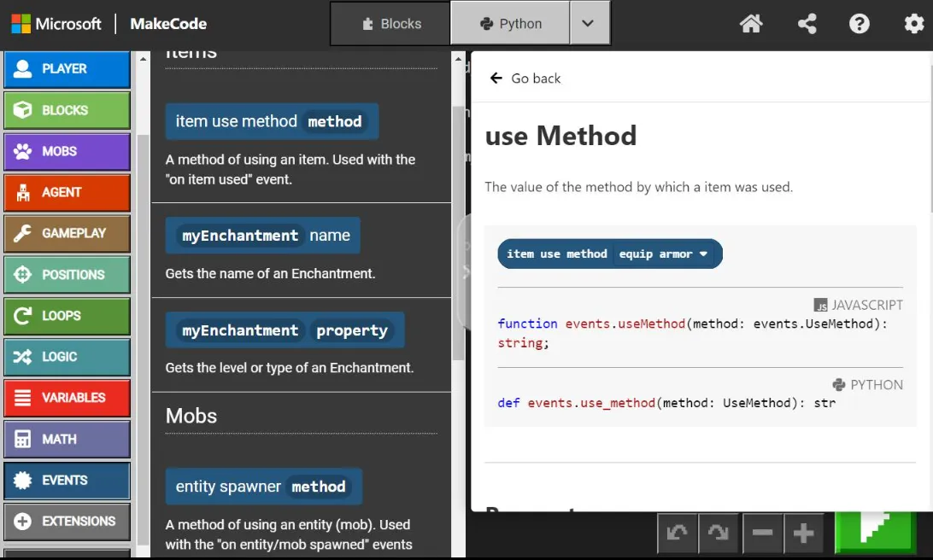Open the settings gear menu
Screen dimensions: 933x560
(x=913, y=24)
